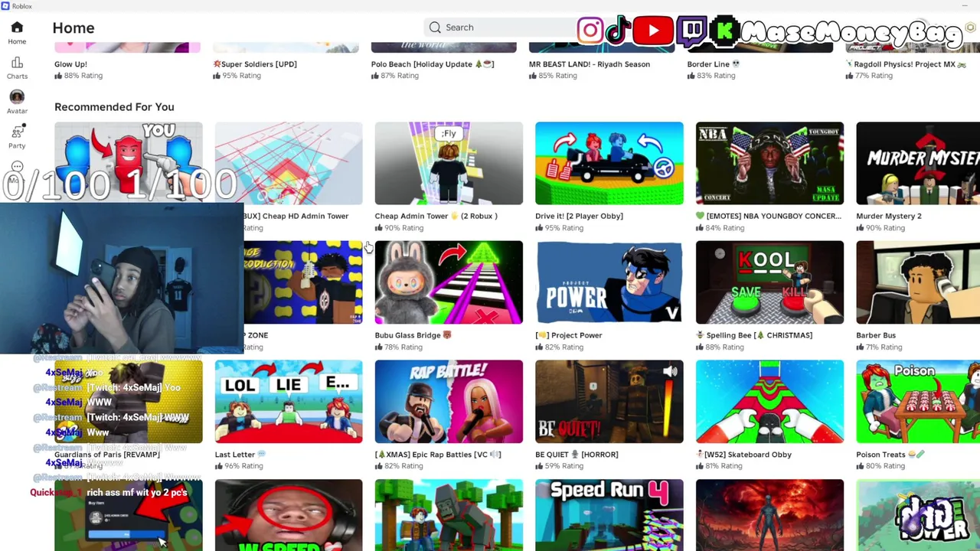Open Speed Run 4 game thumbnail
Screen dimensions: 980x551
coord(609,515)
